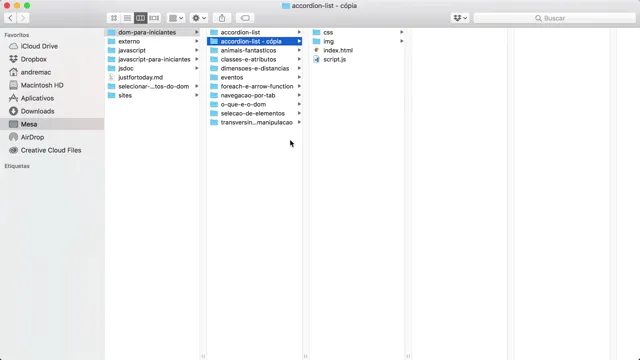Expand arrow next to animais-fantasticos
The height and width of the screenshot is (360, 640).
[x=299, y=50]
